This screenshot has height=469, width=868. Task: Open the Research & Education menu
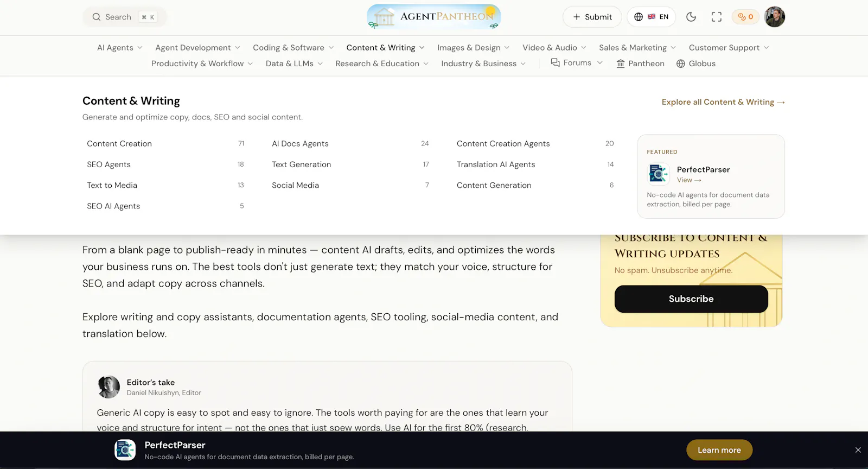[x=382, y=64]
